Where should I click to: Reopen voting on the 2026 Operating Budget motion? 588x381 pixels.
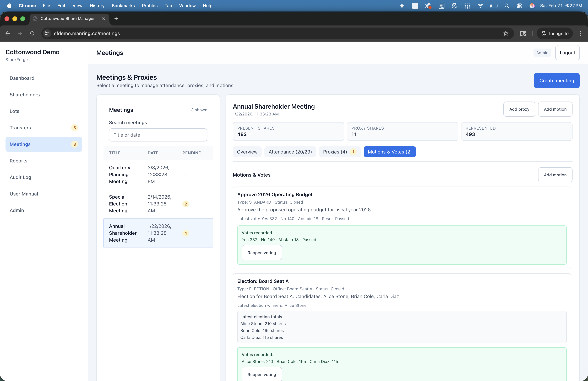pyautogui.click(x=262, y=253)
